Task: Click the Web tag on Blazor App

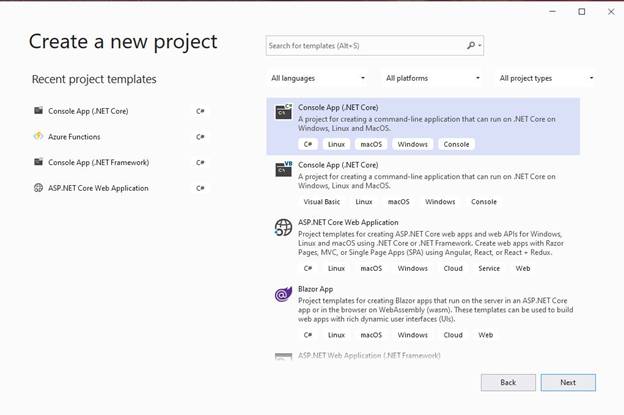Action: [486, 335]
